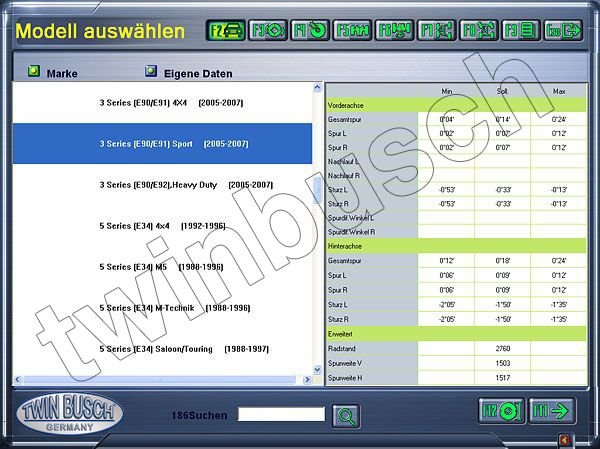Select 5 Series (E34) M-Technik model
The width and height of the screenshot is (600, 449).
[x=162, y=308]
